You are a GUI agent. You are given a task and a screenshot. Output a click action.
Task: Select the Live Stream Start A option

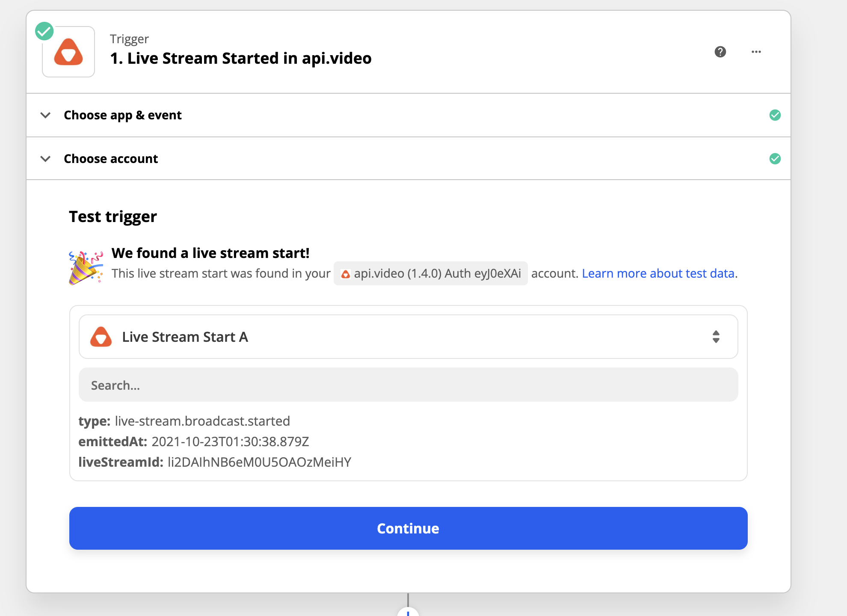click(x=185, y=337)
